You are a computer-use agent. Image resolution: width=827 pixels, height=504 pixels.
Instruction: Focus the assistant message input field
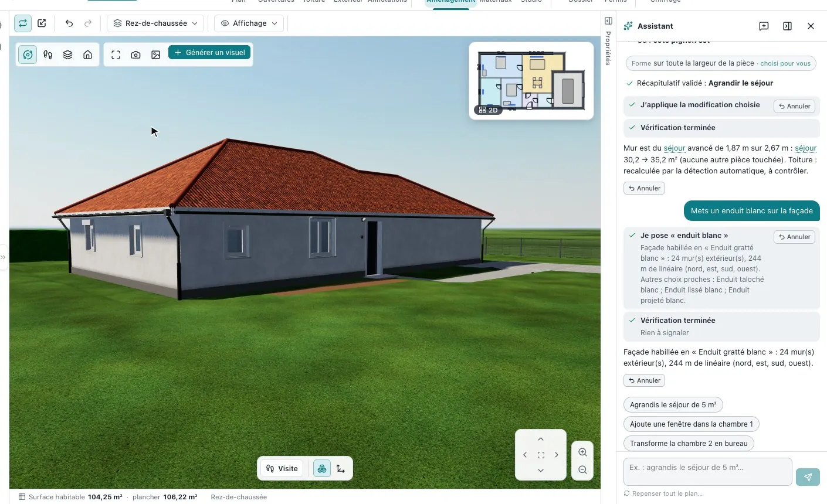tap(707, 472)
